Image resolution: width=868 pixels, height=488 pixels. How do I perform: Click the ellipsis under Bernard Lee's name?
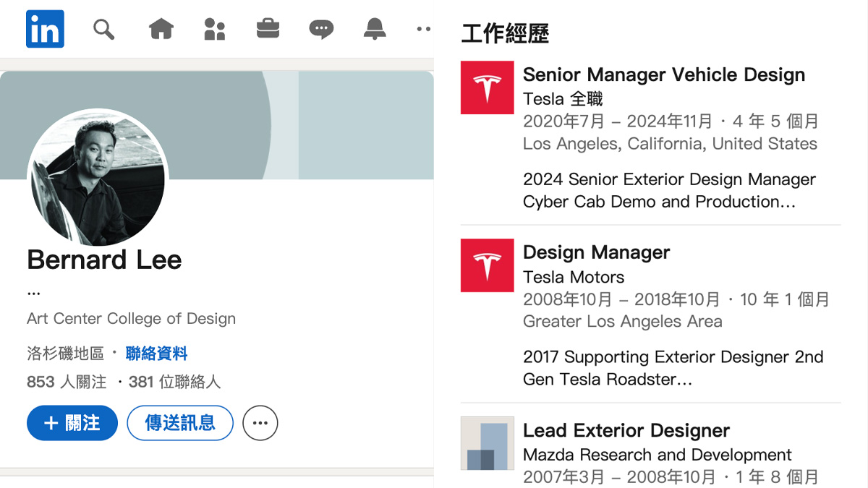tap(33, 294)
